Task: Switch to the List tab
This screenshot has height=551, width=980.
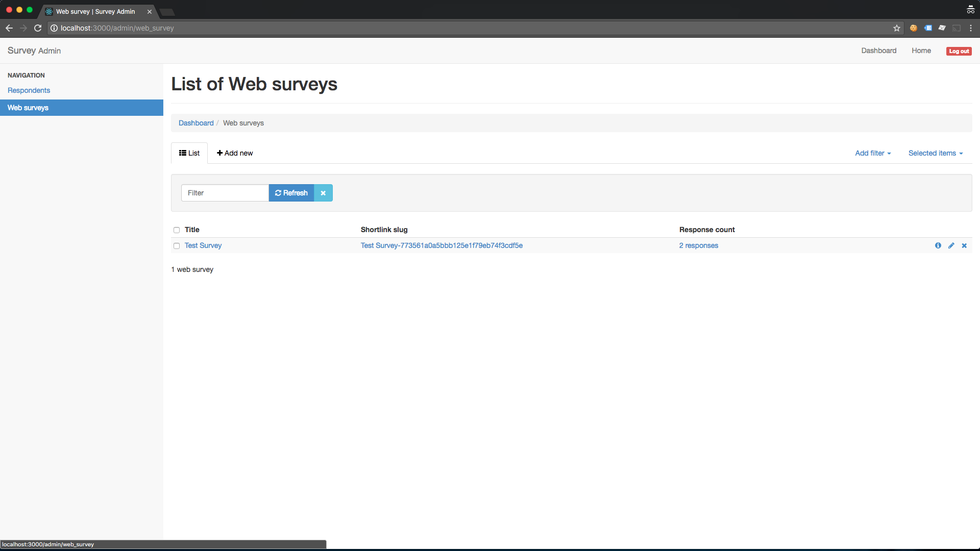Action: 189,153
